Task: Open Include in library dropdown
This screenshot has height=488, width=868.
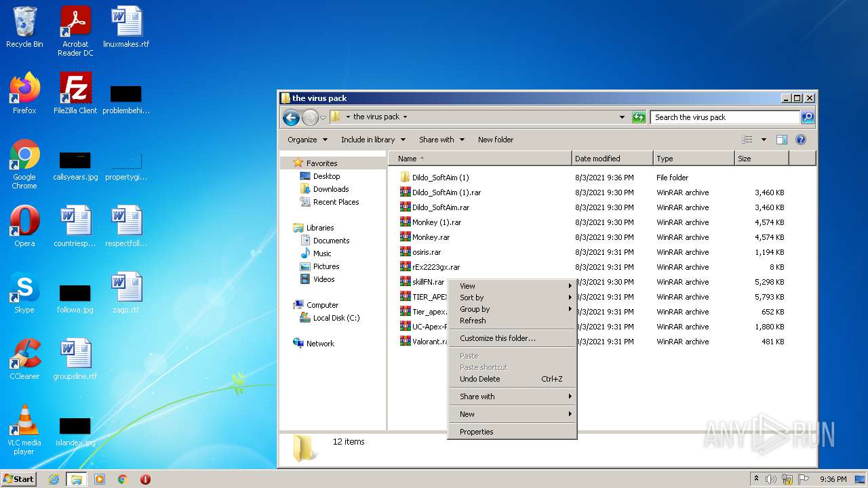Action: tap(373, 140)
